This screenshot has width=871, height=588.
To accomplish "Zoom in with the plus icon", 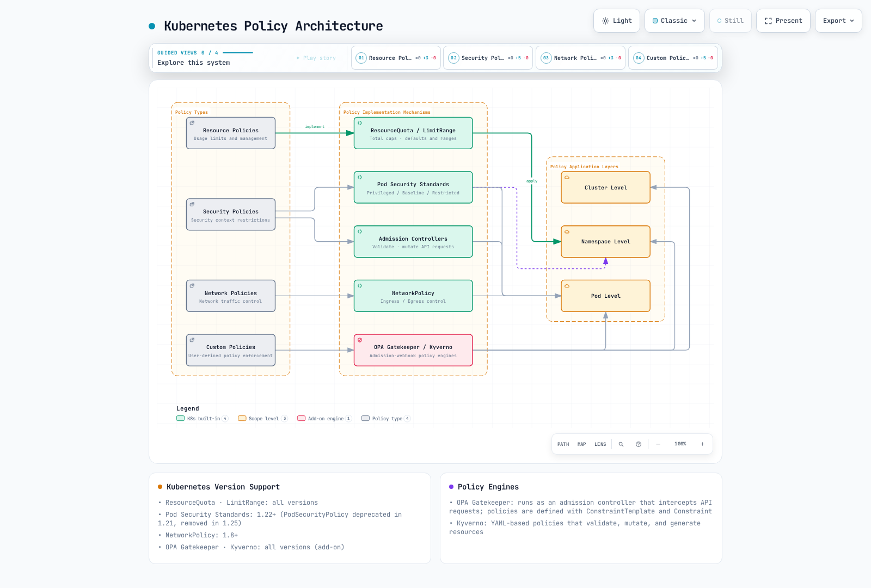I will point(702,444).
